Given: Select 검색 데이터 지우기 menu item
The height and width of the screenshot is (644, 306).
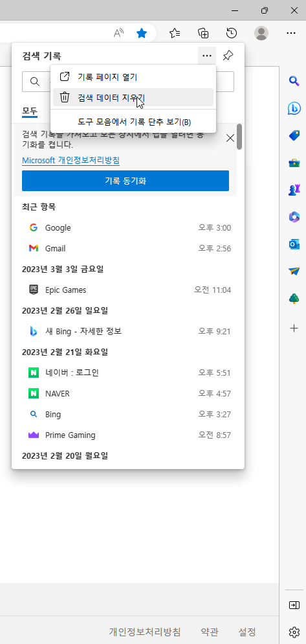Looking at the screenshot, I should [x=133, y=97].
